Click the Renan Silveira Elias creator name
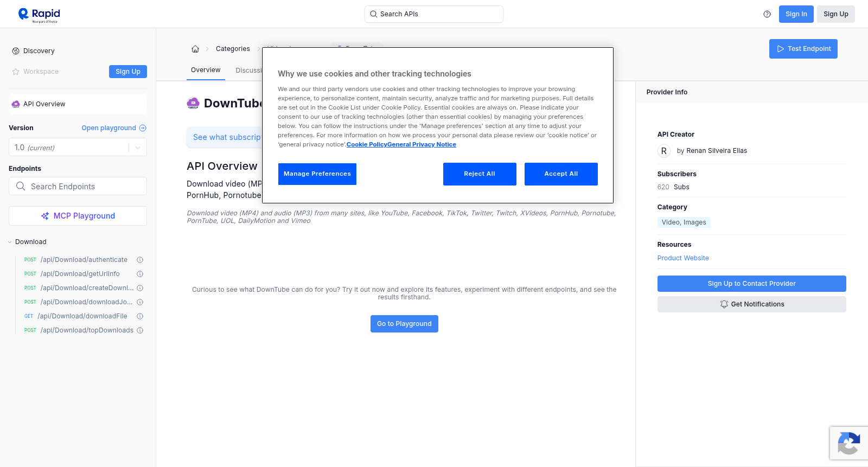 tap(717, 151)
